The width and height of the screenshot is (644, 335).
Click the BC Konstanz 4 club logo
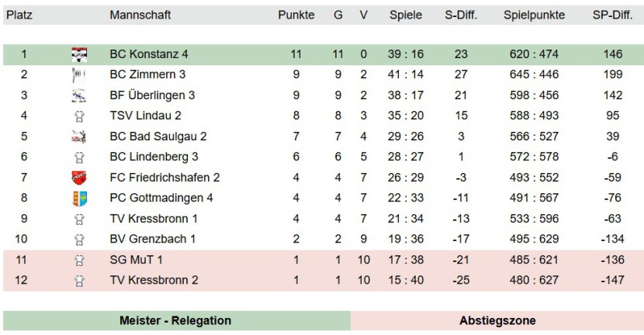pos(79,54)
